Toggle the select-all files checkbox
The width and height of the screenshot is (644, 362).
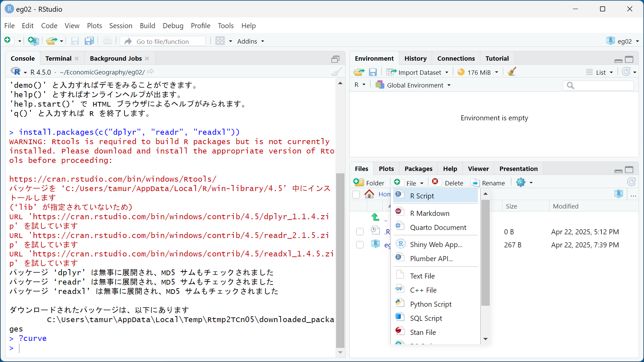click(x=356, y=194)
